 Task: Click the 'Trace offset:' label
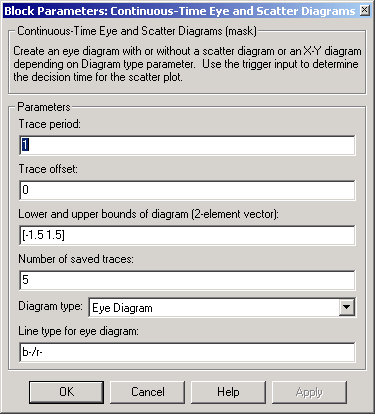pos(48,169)
